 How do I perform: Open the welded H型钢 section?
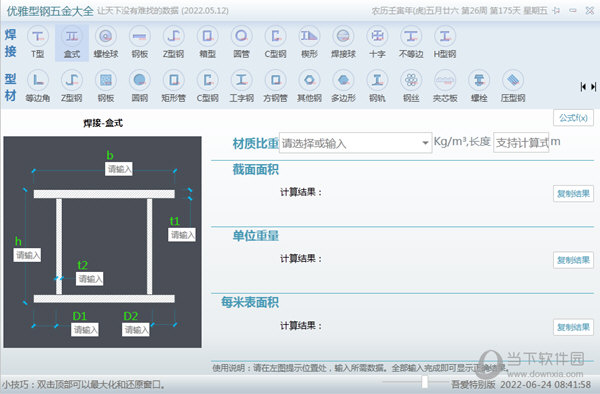point(445,42)
